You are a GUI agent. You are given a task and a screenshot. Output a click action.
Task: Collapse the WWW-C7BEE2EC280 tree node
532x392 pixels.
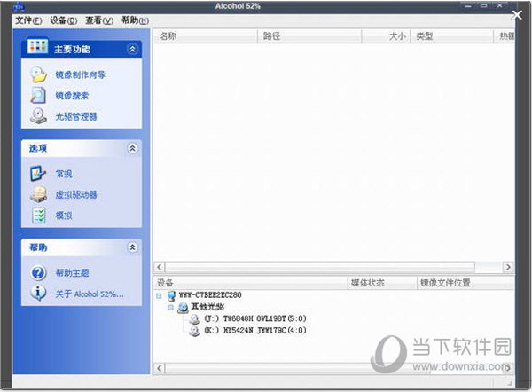pyautogui.click(x=159, y=296)
